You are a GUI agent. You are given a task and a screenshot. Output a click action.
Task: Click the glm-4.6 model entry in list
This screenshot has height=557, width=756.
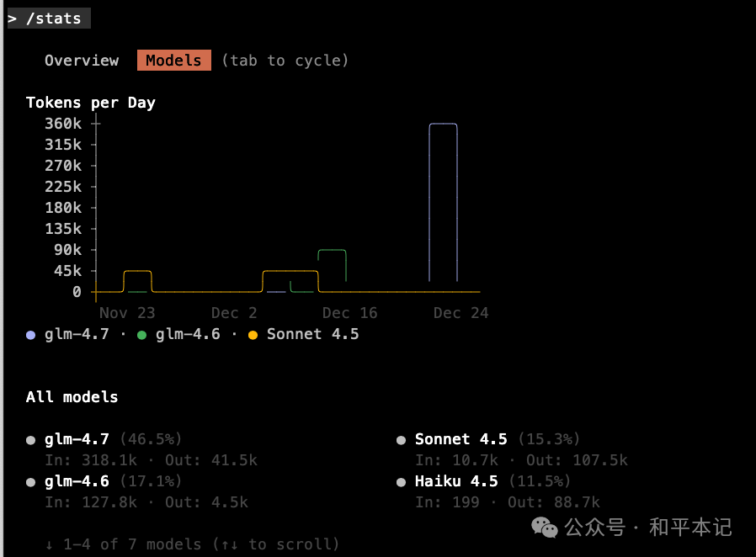(77, 481)
